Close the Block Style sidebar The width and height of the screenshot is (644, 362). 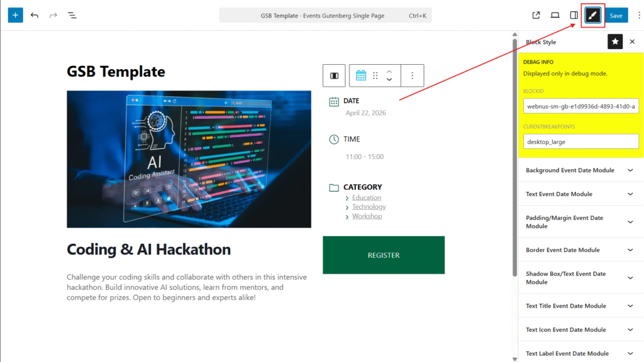click(x=632, y=41)
